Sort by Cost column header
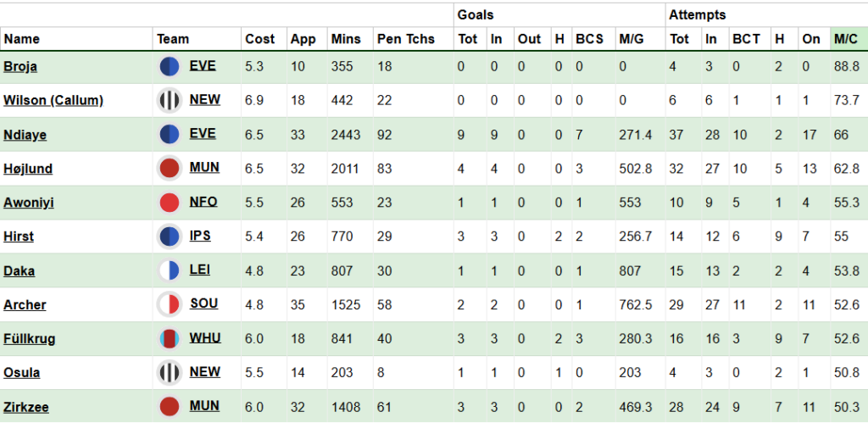Image resolution: width=868 pixels, height=423 pixels. coord(259,39)
